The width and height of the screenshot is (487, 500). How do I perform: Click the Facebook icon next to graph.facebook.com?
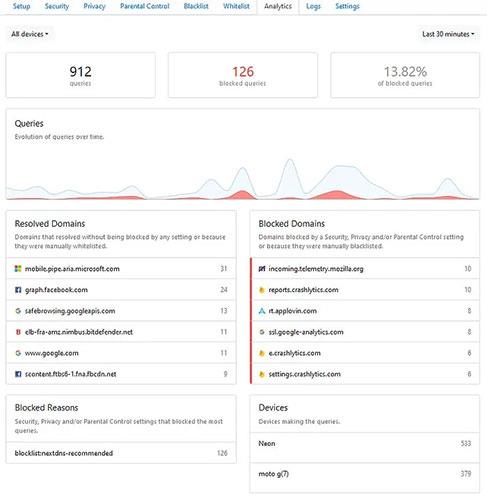point(18,290)
